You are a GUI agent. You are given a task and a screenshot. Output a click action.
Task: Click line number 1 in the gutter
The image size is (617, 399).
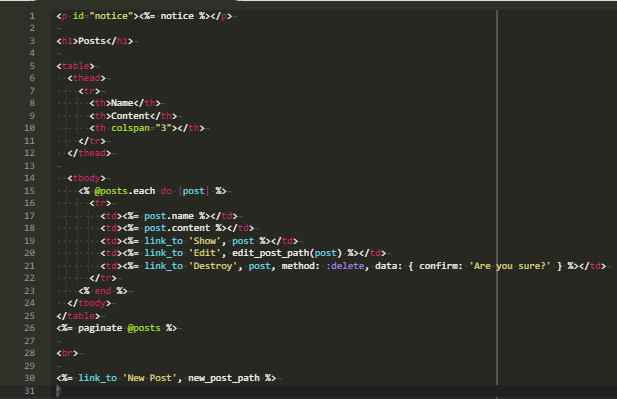point(32,16)
